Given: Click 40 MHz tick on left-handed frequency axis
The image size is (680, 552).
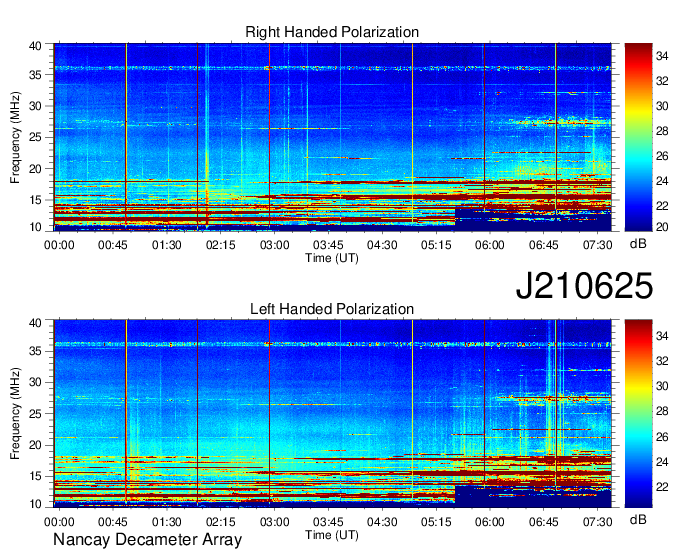Looking at the screenshot, I should [x=35, y=323].
